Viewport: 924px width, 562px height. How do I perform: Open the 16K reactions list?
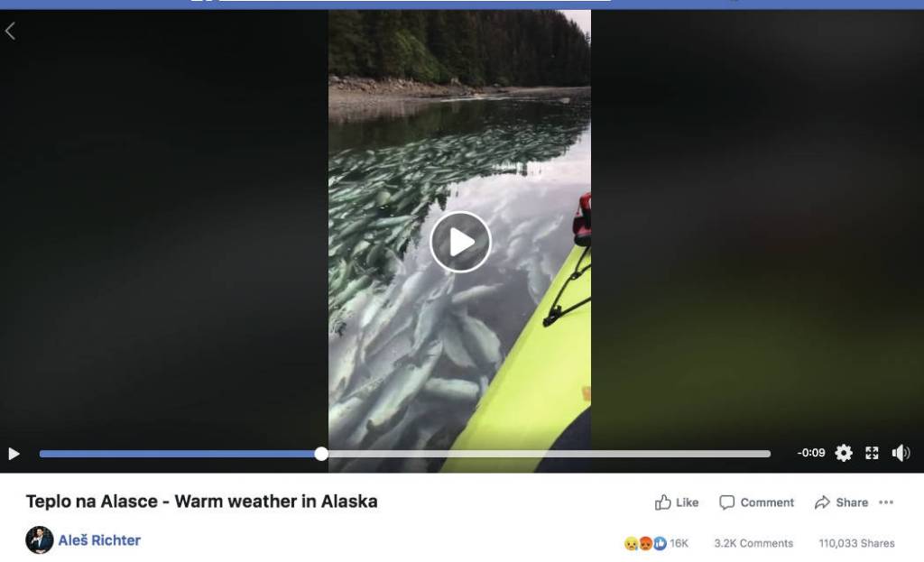pyautogui.click(x=679, y=543)
